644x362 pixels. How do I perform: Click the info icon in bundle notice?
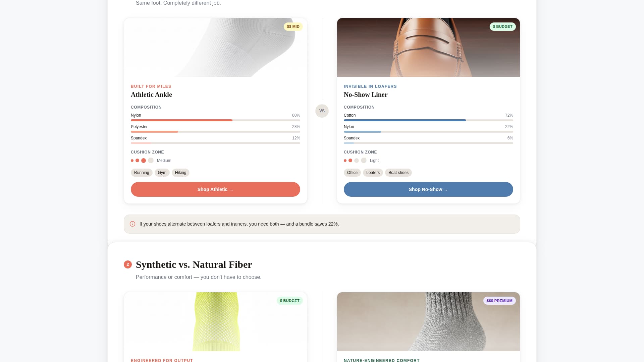click(132, 224)
